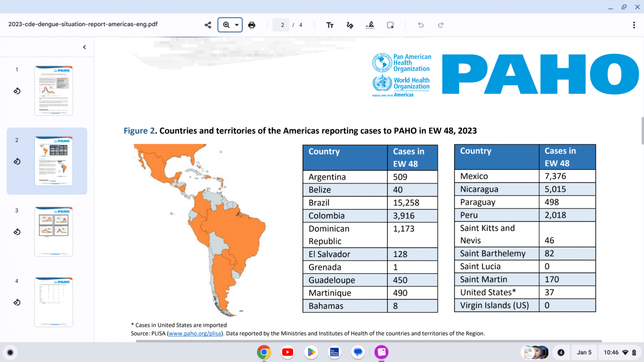Print the PDF document
The width and height of the screenshot is (644, 362).
tap(252, 25)
